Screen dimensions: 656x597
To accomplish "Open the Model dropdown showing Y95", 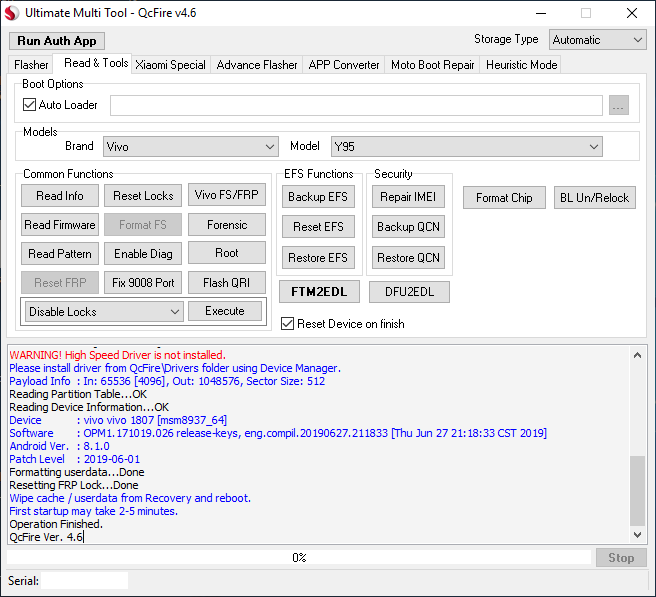I will 466,146.
